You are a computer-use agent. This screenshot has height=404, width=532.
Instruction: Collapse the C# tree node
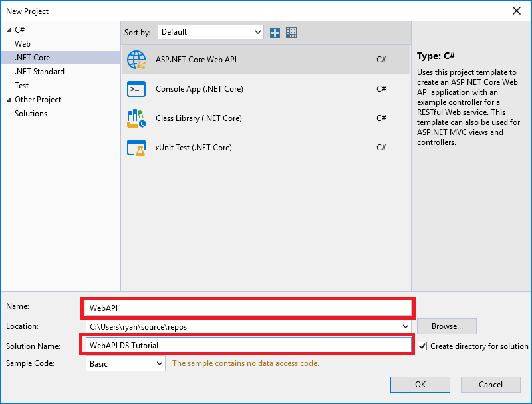[8, 30]
